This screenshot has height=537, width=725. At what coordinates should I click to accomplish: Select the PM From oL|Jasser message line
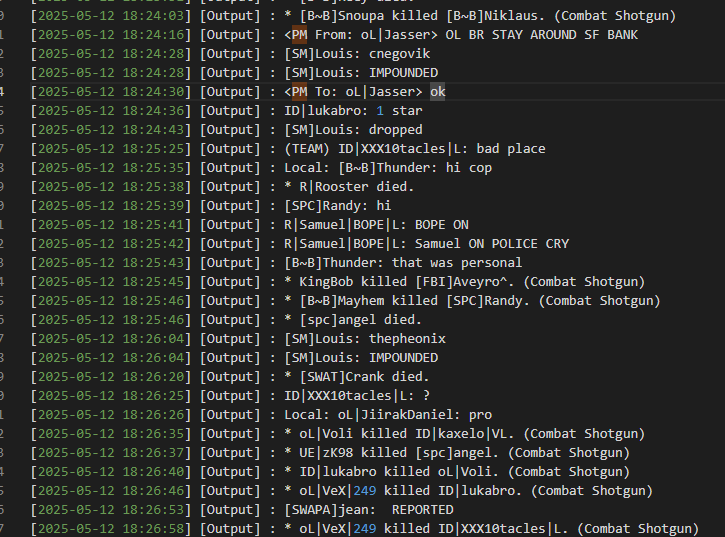point(334,35)
